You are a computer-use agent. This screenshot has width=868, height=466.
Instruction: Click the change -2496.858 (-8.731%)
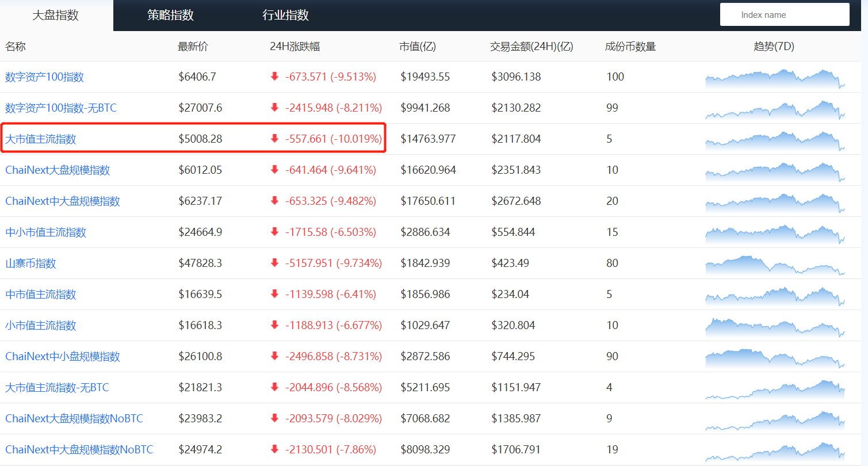(x=333, y=357)
